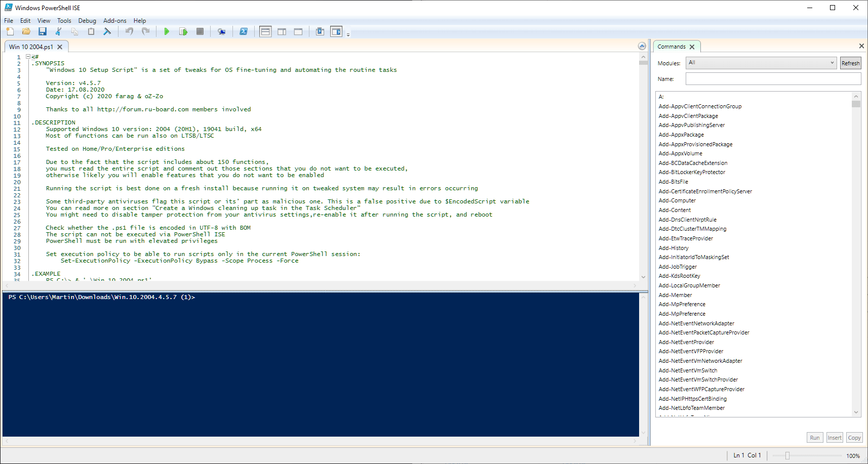The height and width of the screenshot is (464, 868).
Task: Click the Refresh modules button
Action: point(851,63)
